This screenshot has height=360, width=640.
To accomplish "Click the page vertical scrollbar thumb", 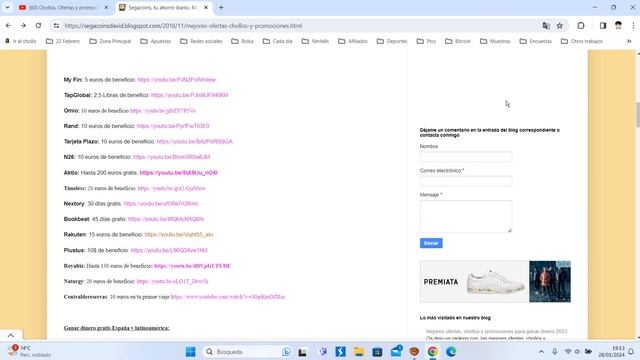I will tap(637, 115).
